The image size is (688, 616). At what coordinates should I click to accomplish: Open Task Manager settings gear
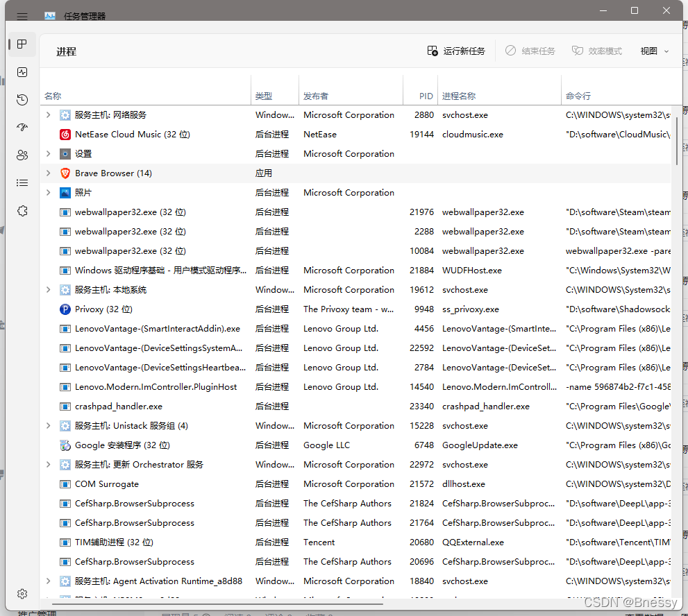22,594
